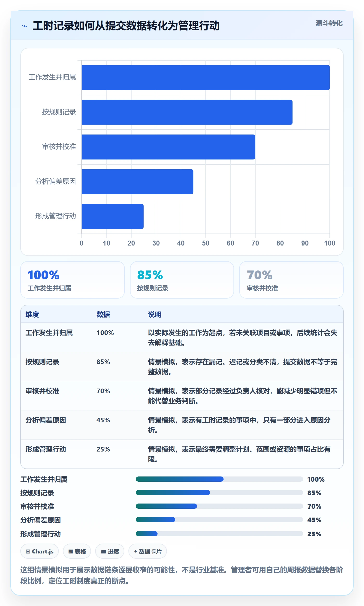The height and width of the screenshot is (606, 364).
Task: Click the 工作发生并归属 chart bar
Action: click(206, 78)
